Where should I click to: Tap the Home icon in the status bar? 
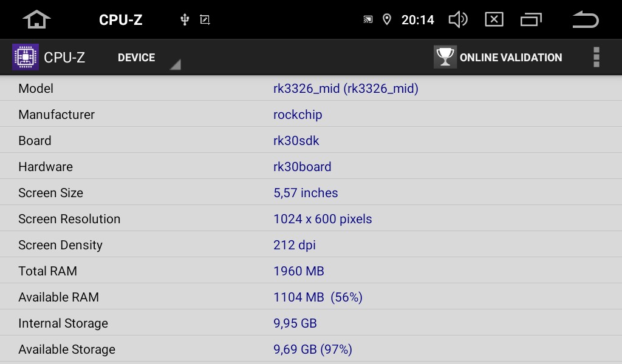point(36,19)
